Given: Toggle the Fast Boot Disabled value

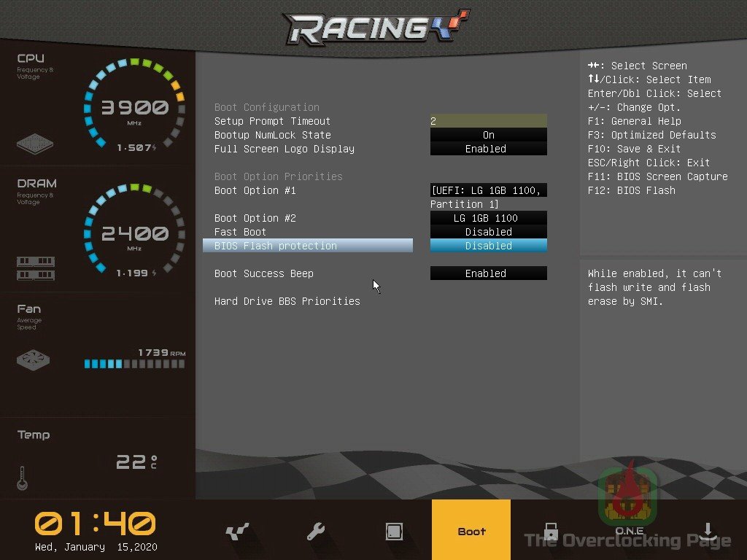Looking at the screenshot, I should pos(488,232).
